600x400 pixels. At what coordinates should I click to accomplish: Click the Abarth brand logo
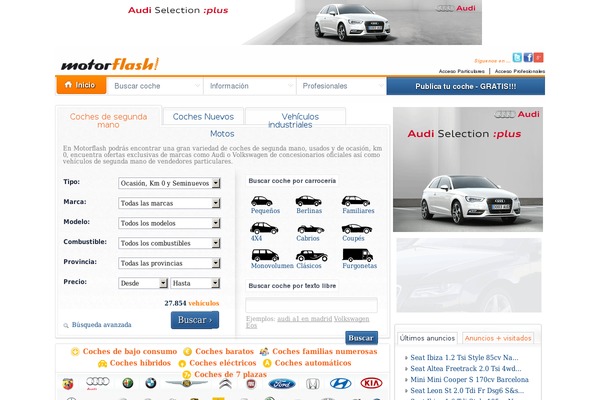[68, 384]
